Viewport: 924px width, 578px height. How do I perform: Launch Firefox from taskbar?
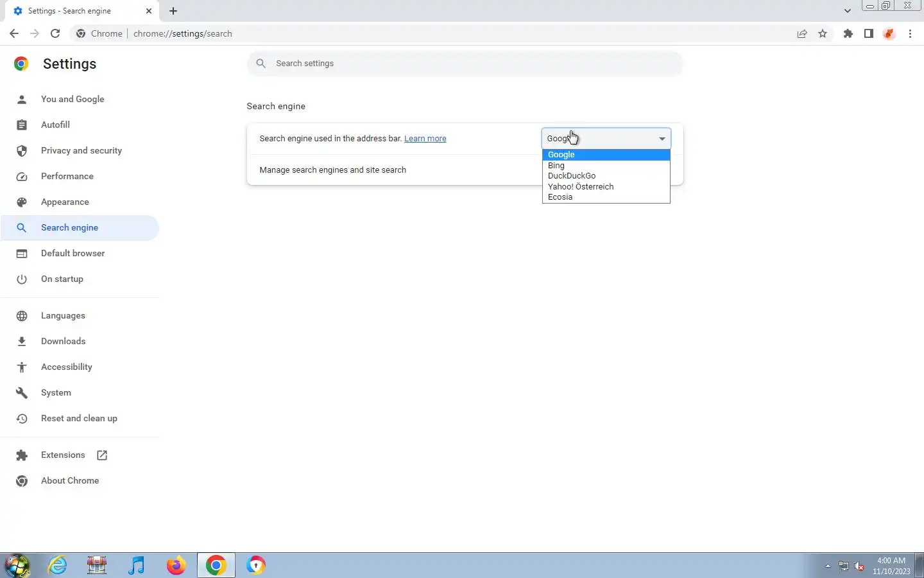tap(176, 565)
